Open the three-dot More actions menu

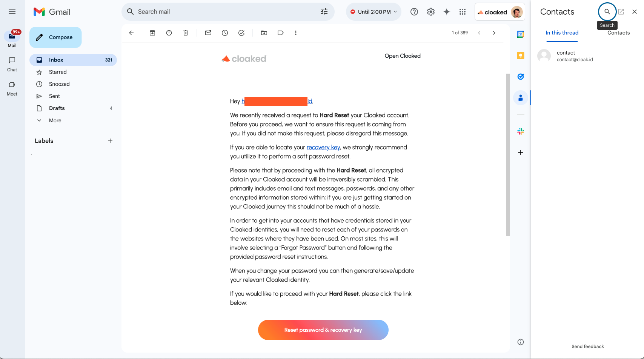click(x=296, y=33)
